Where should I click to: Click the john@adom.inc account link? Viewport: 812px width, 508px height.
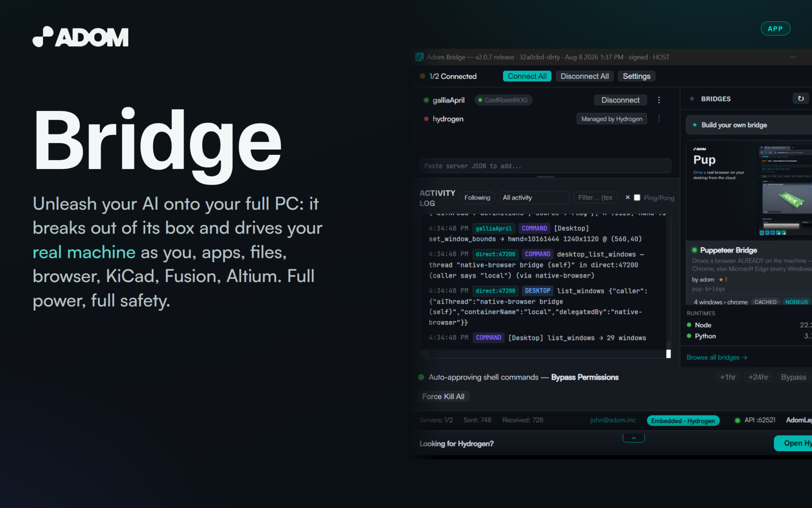click(613, 420)
